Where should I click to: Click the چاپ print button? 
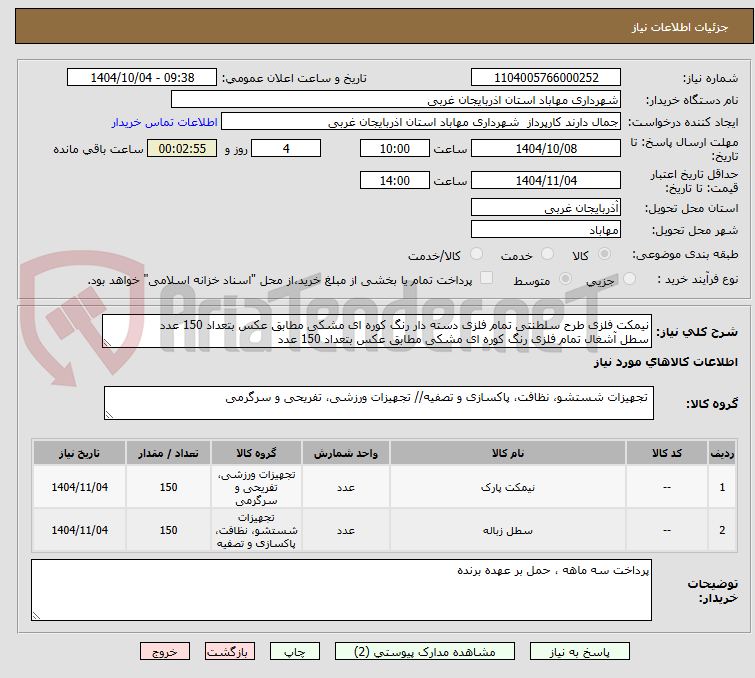pos(295,652)
